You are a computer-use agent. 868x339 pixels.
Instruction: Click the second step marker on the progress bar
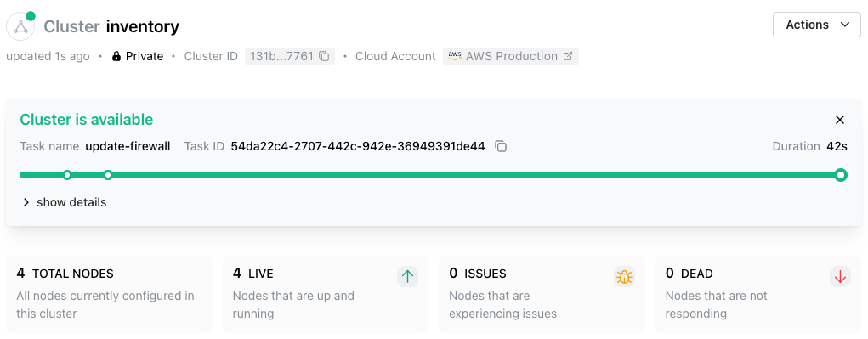(108, 175)
